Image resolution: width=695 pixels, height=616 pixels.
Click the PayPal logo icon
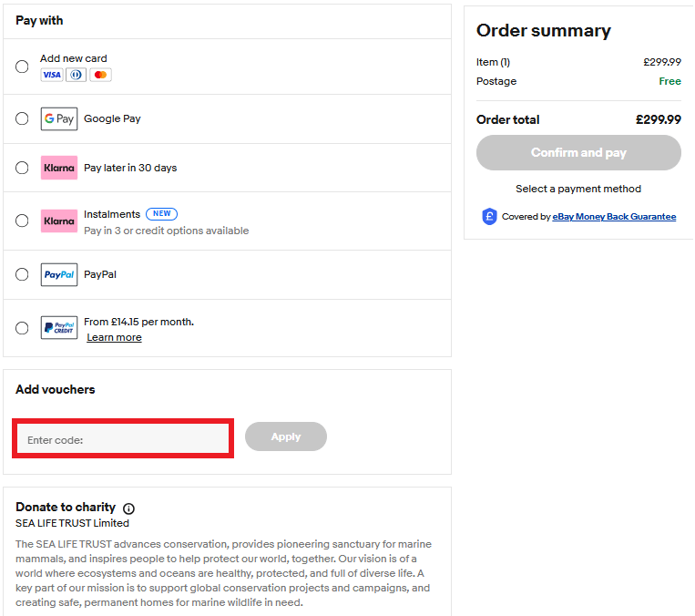[59, 274]
